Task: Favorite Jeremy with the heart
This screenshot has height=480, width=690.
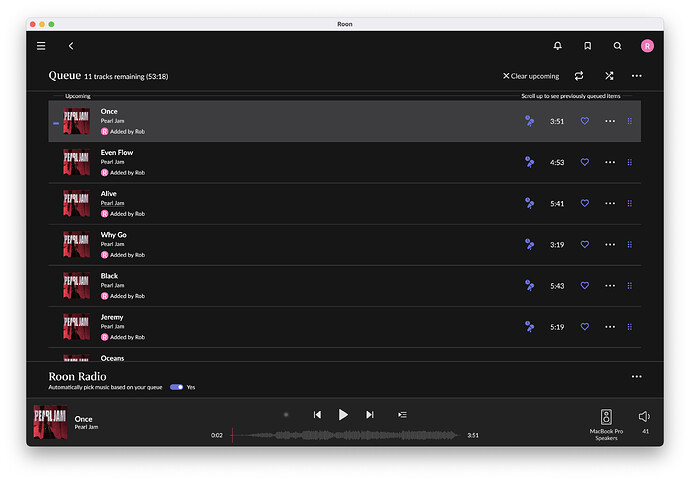Action: [x=584, y=326]
